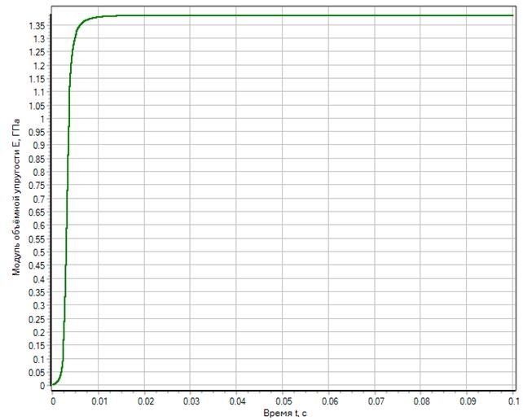
Task: Click the x-axis title 'Время t, с'
Action: (x=285, y=413)
